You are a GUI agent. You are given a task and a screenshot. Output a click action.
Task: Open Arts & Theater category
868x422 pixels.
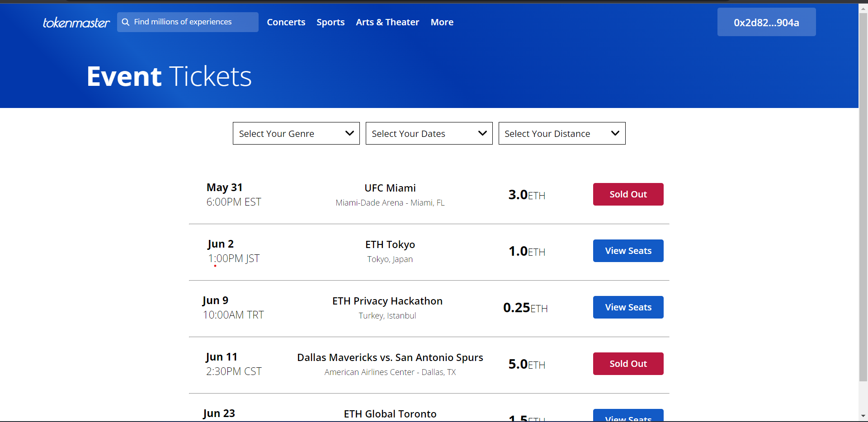coord(387,22)
